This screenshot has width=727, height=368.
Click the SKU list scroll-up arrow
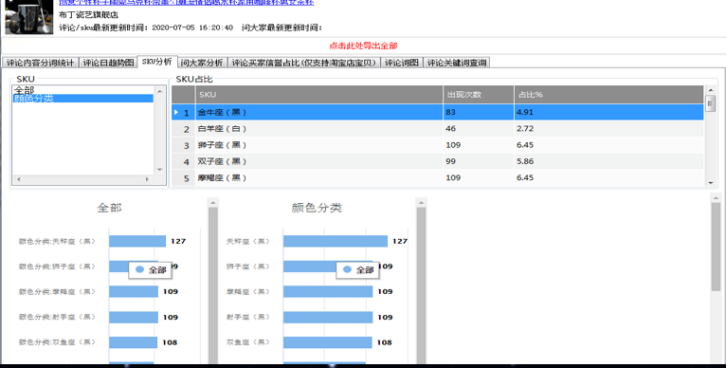(x=160, y=91)
